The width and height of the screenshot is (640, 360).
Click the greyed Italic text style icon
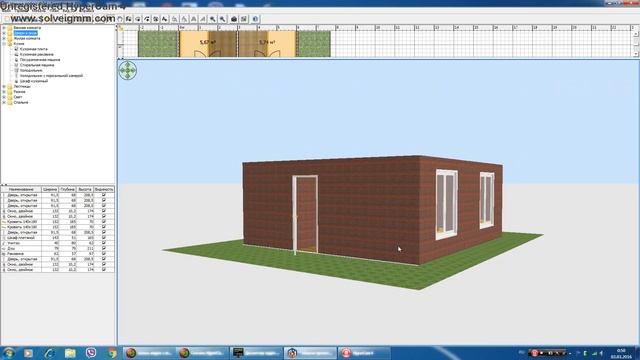pos(203,19)
